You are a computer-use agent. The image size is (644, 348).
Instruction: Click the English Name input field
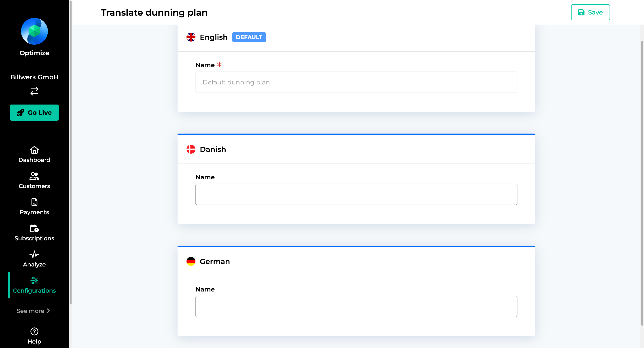[x=356, y=82]
